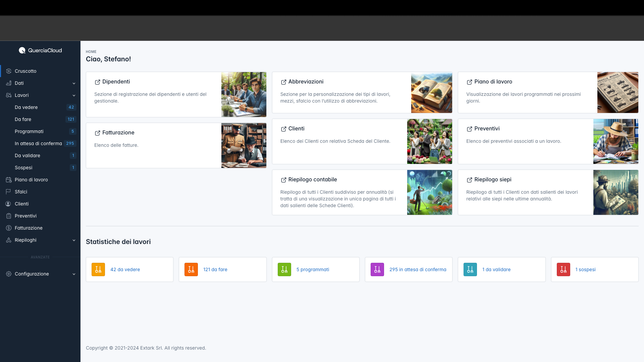Viewport: 644px width, 362px height.
Task: Open the '121 da fare' link
Action: (x=215, y=269)
